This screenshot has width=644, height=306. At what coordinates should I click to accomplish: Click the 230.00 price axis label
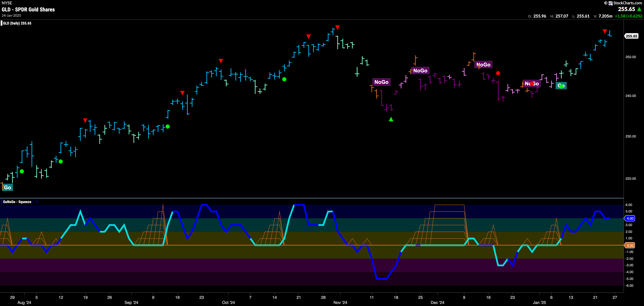(631, 136)
